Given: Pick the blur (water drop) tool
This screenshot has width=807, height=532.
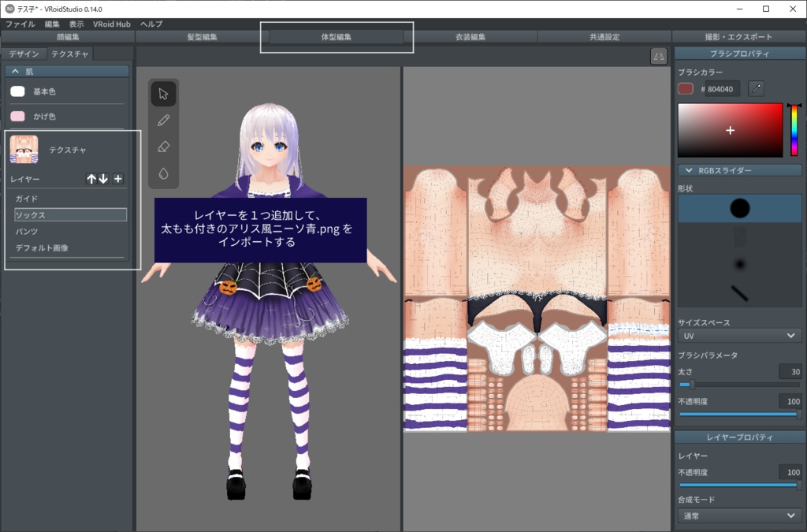Looking at the screenshot, I should (x=163, y=173).
